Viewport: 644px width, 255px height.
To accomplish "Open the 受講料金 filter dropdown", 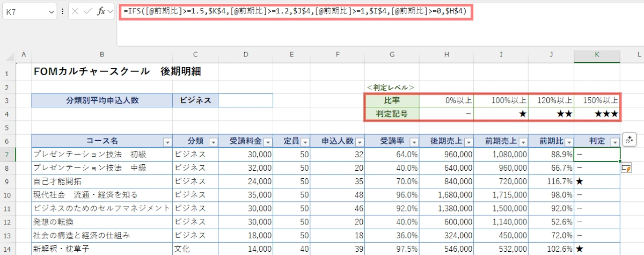I will pos(268,142).
